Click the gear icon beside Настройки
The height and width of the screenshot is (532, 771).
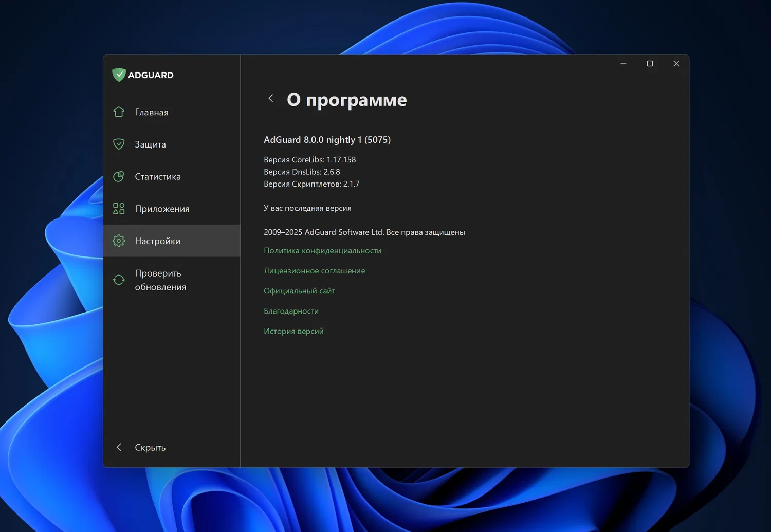[x=119, y=241]
